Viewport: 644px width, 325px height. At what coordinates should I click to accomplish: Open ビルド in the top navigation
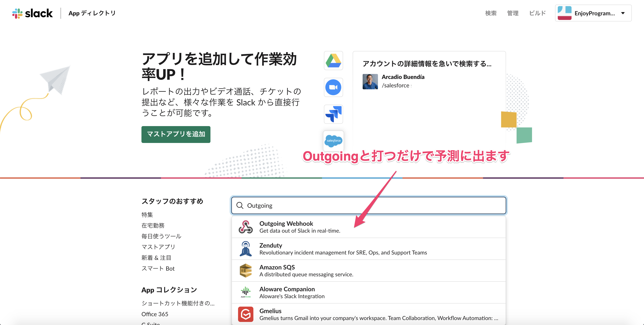point(537,13)
